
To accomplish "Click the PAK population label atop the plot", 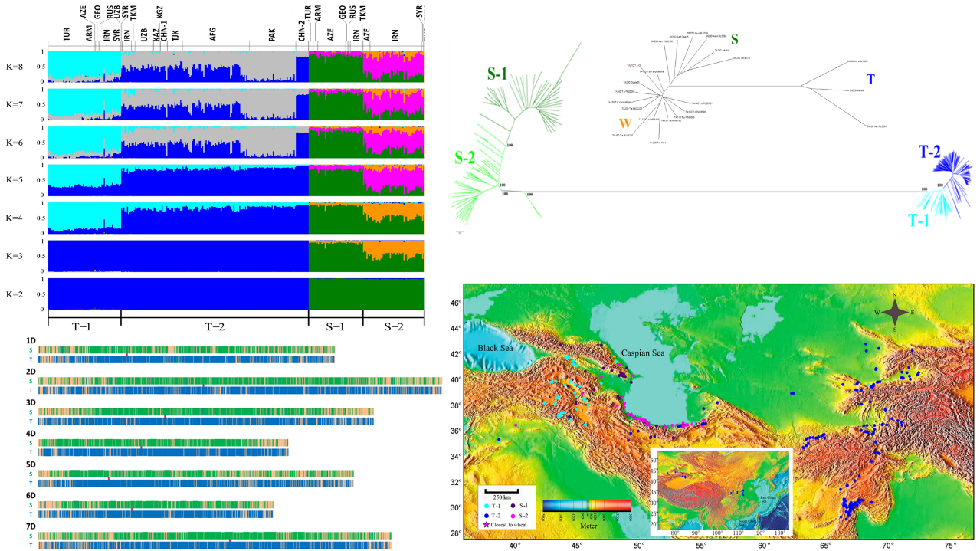I will [x=272, y=34].
